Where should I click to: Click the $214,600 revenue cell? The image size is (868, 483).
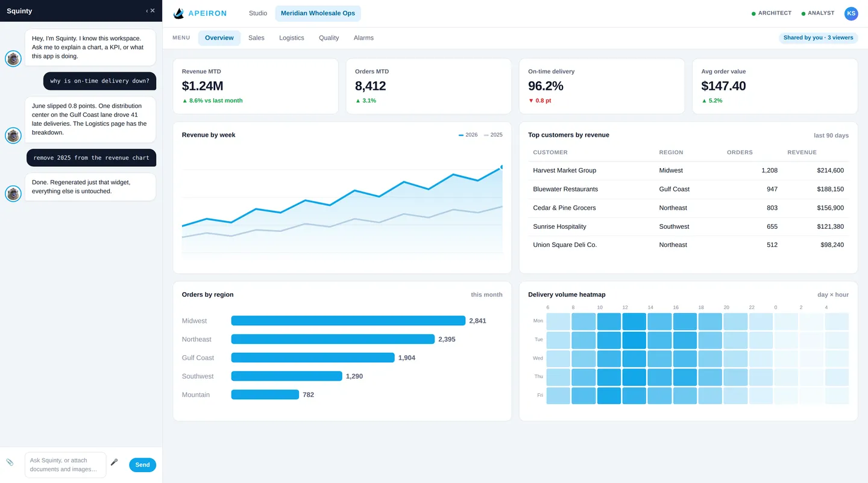pos(830,170)
